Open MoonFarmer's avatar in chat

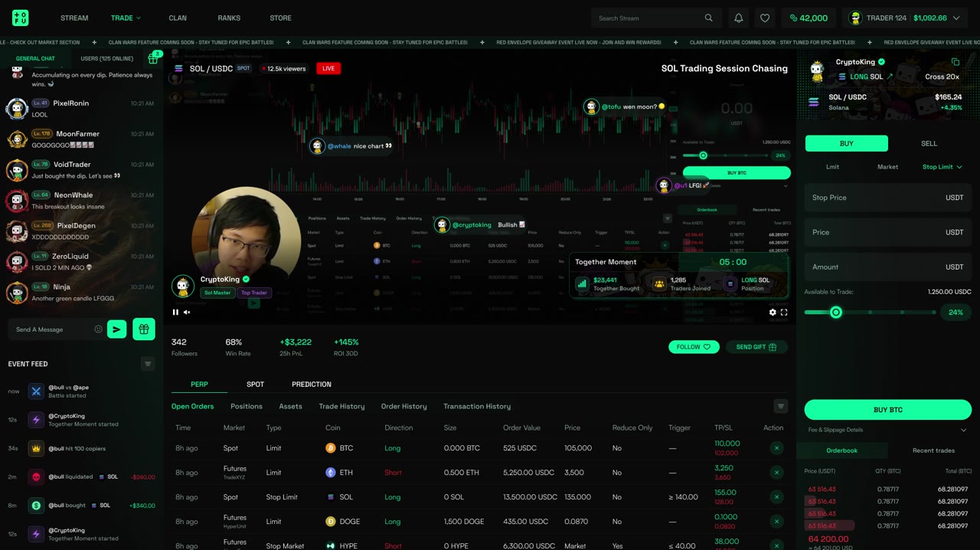tap(17, 139)
